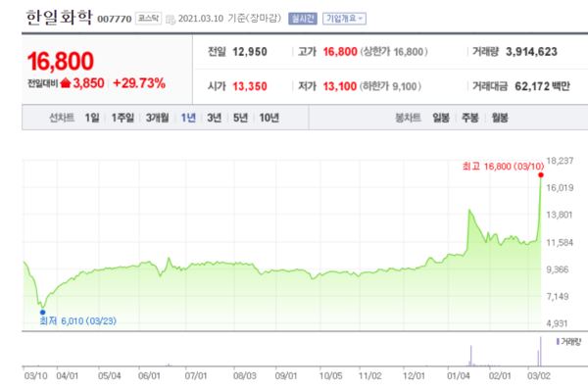The width and height of the screenshot is (588, 391).
Task: Show the 10년 chart period
Action: pyautogui.click(x=269, y=118)
